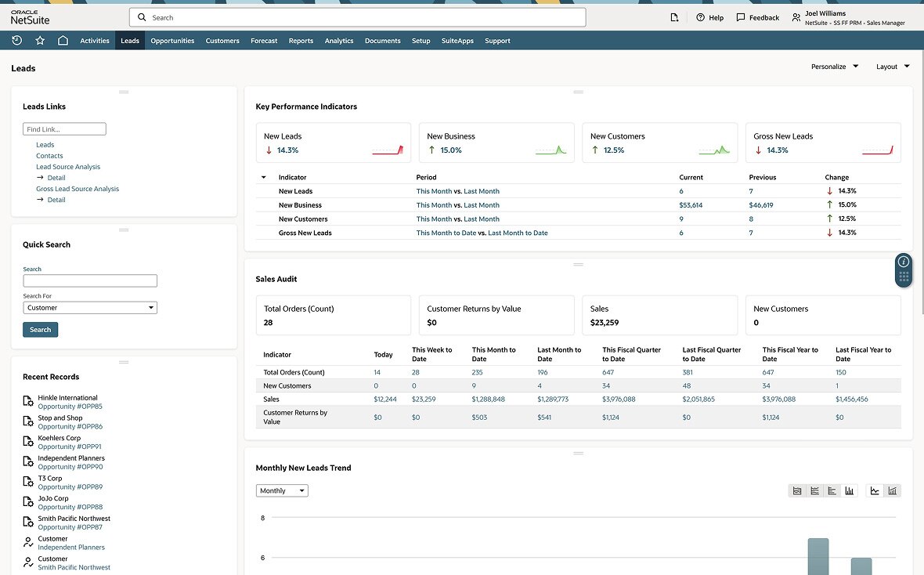Open the Monthly period dropdown
This screenshot has width=924, height=575.
click(282, 491)
